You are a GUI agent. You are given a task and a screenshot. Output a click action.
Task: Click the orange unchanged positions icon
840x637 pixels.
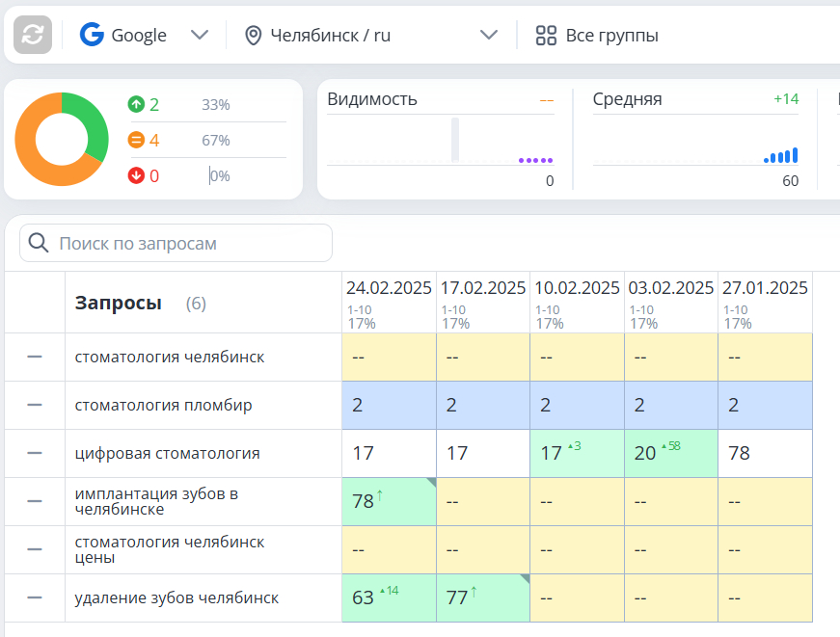pos(136,141)
